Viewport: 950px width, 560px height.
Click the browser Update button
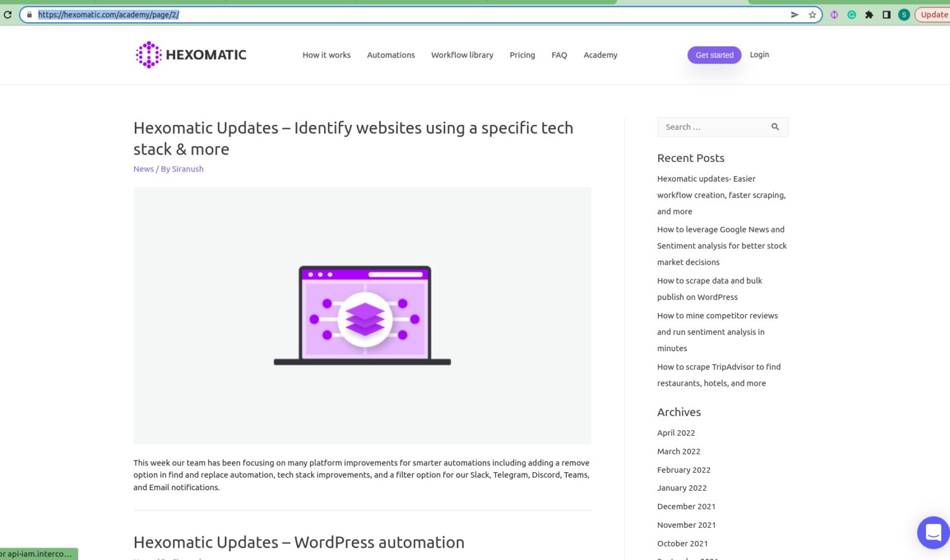coord(933,15)
